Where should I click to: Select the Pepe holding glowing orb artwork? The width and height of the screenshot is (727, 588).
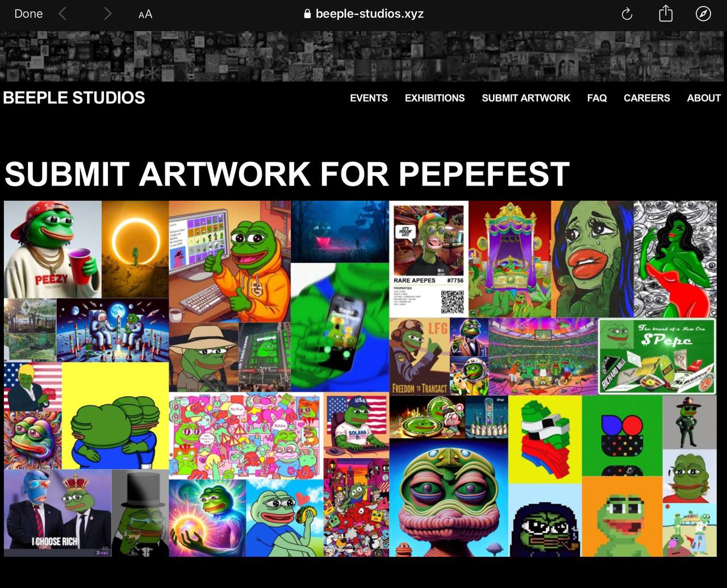pos(207,518)
